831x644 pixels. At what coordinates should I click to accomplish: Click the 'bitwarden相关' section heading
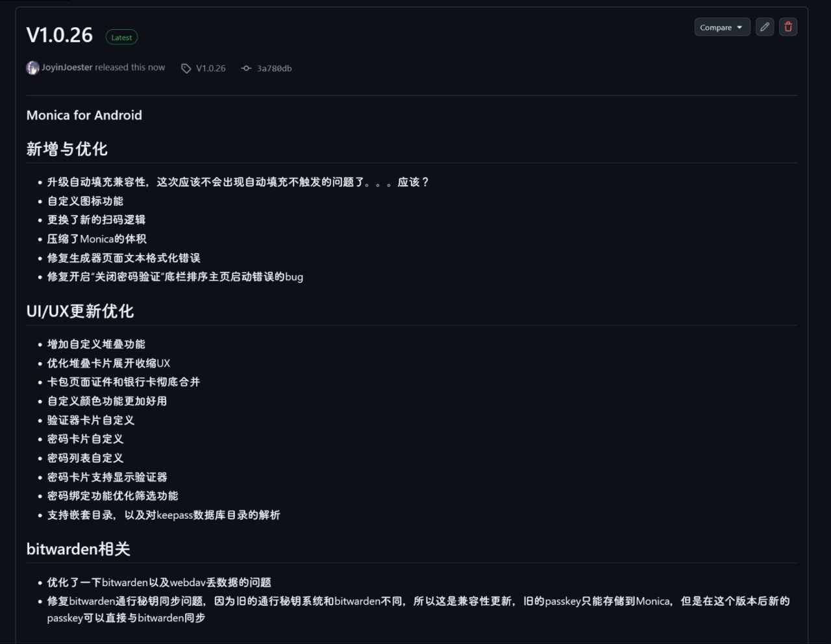pyautogui.click(x=78, y=549)
